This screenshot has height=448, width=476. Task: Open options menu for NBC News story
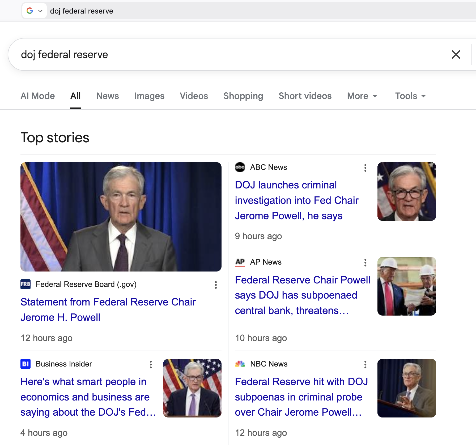point(365,364)
